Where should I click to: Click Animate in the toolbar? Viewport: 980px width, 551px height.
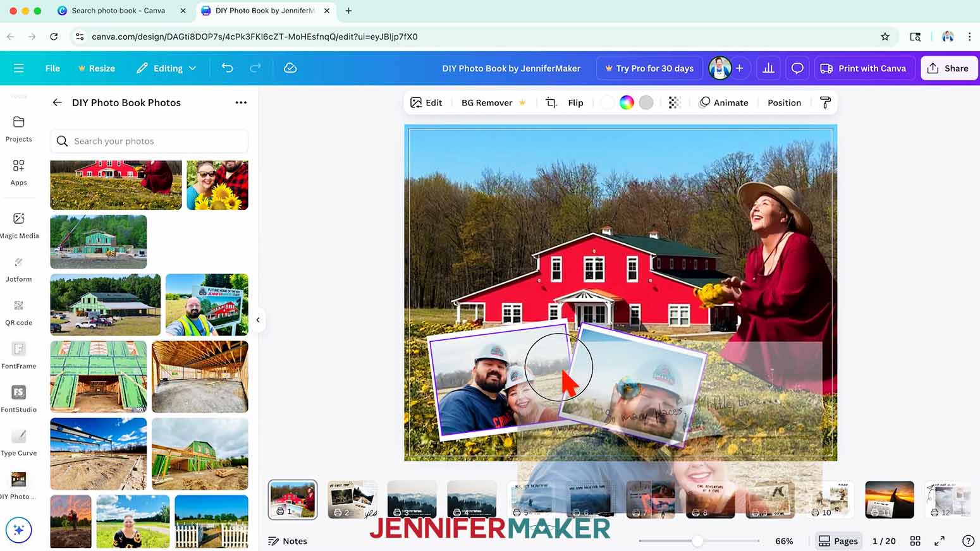tap(723, 102)
